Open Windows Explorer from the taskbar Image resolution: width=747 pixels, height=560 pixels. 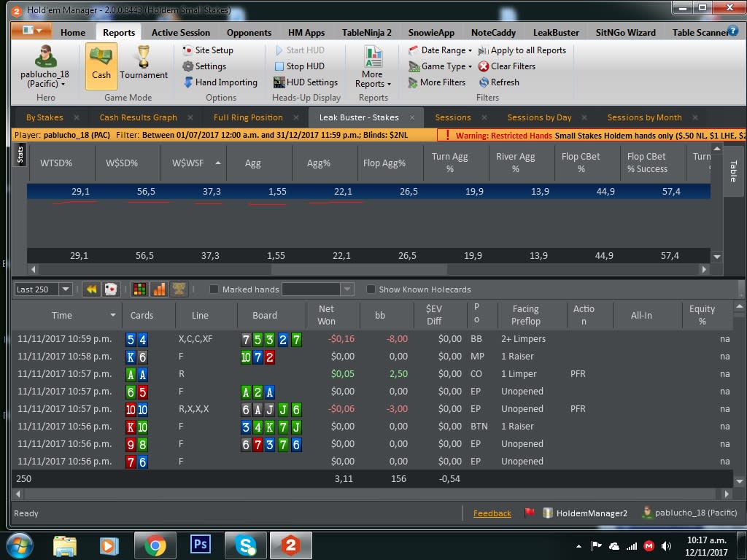pyautogui.click(x=64, y=545)
